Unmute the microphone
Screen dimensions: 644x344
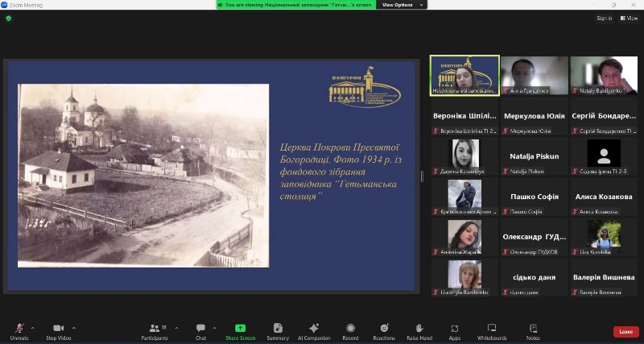tap(19, 331)
